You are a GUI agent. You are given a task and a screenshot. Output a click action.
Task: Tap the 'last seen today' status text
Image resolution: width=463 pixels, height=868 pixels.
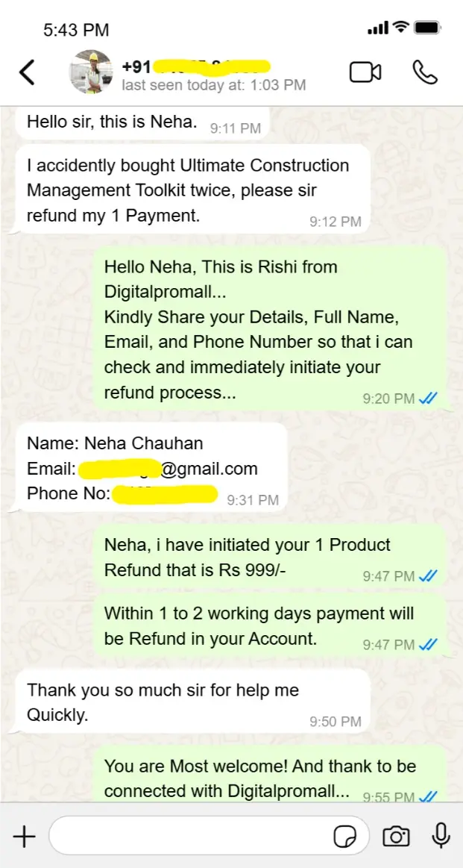[x=213, y=85]
